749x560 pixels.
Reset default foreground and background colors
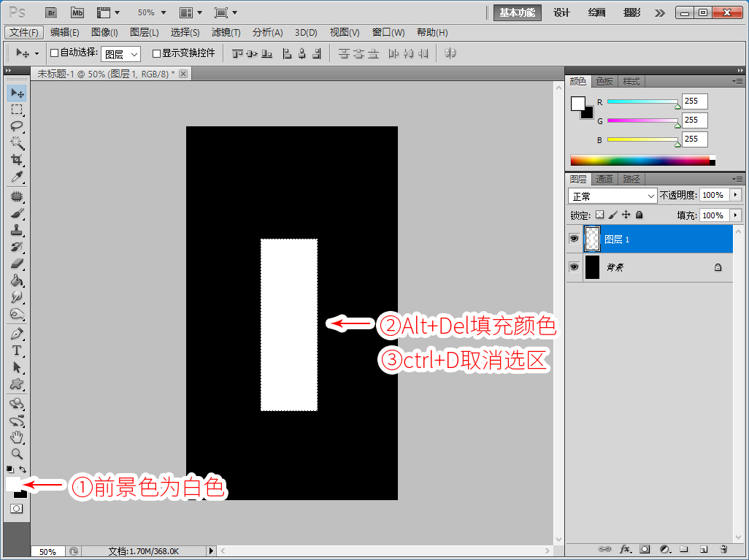(x=9, y=469)
